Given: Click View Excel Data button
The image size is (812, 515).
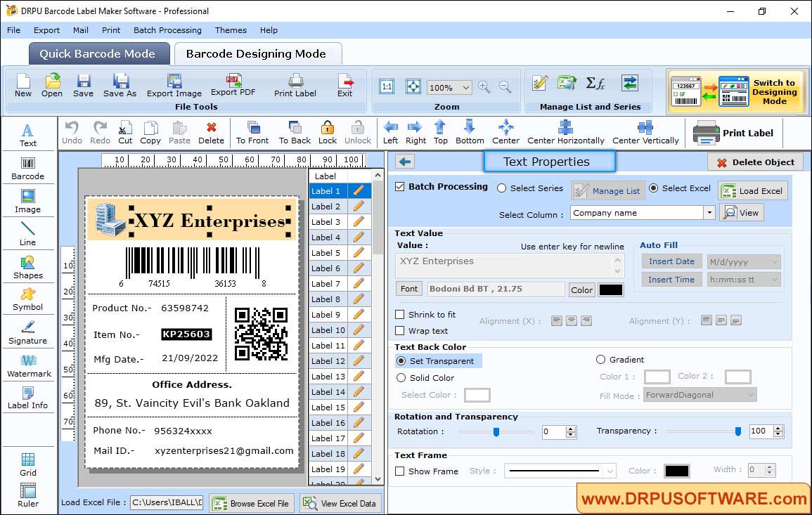Looking at the screenshot, I should (340, 503).
